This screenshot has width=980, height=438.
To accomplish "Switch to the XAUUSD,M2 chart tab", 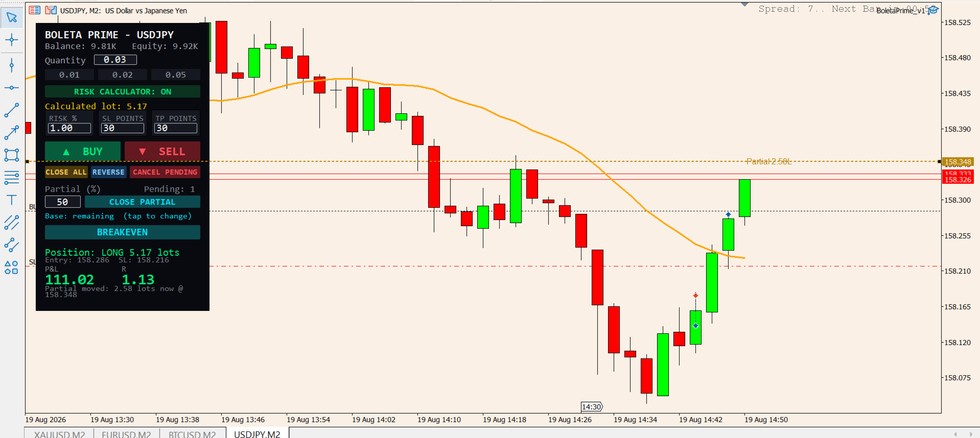I will 59,433.
